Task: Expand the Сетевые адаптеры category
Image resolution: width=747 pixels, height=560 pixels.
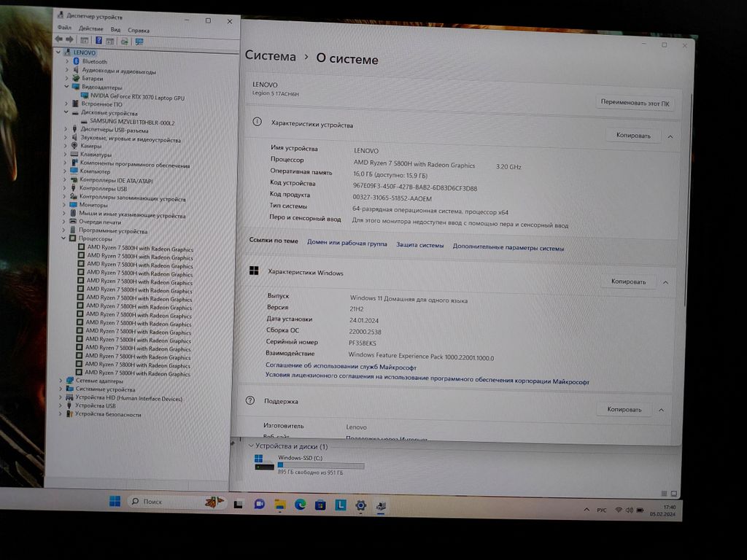Action: tap(61, 381)
